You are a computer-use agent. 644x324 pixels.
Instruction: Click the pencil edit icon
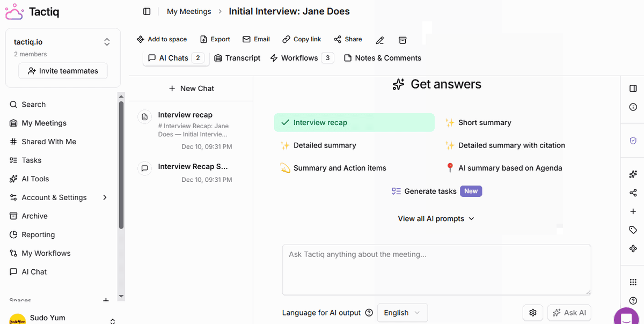pos(380,40)
